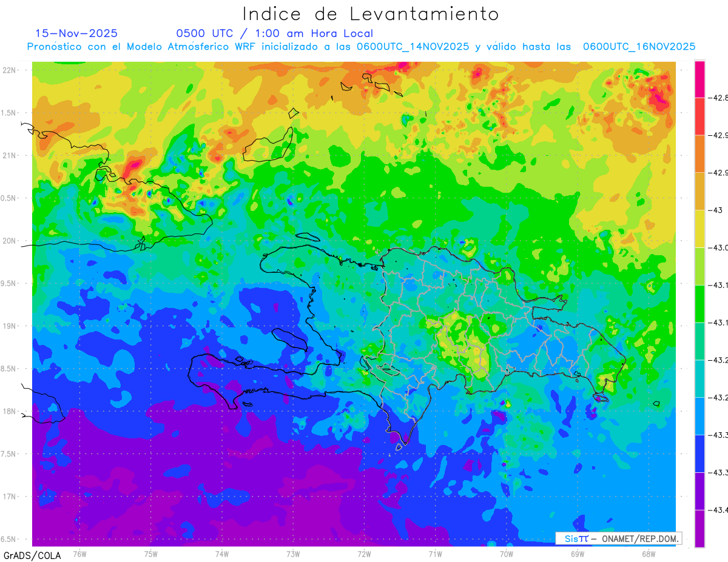Pick the dark purple bottom swatch of the color scale

coord(699,529)
